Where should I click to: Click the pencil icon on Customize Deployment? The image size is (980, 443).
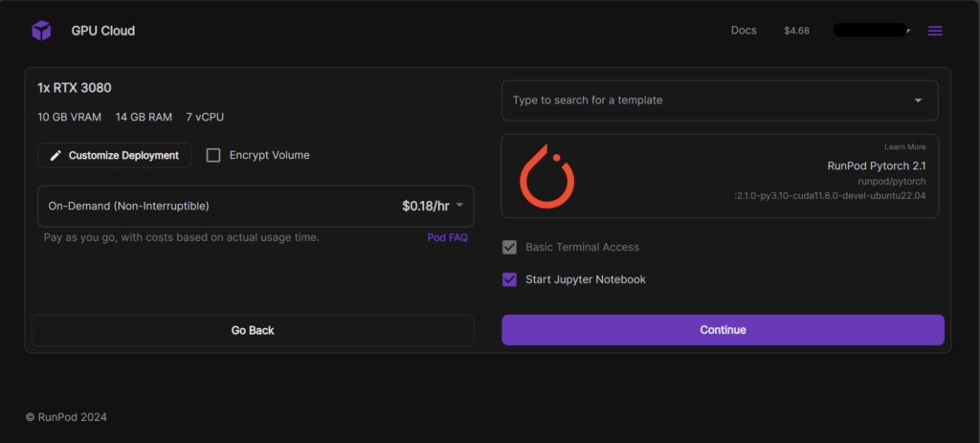[x=56, y=155]
